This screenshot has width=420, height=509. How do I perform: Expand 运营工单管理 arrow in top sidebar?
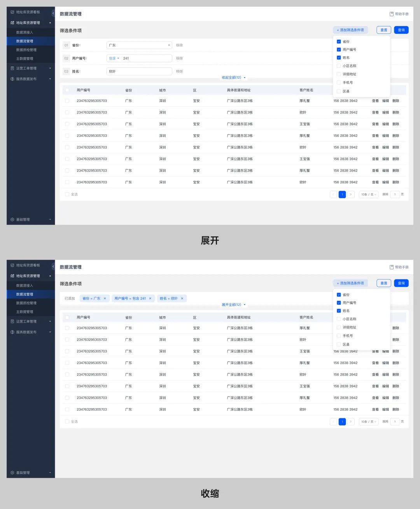(x=50, y=68)
